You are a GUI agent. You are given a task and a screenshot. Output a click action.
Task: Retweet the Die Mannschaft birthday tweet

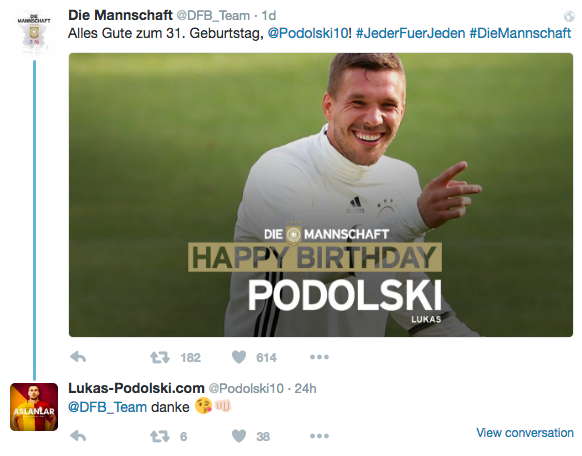(160, 357)
